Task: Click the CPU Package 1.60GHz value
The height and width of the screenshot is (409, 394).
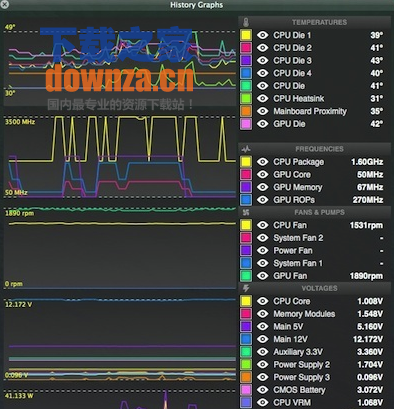Action: point(367,162)
